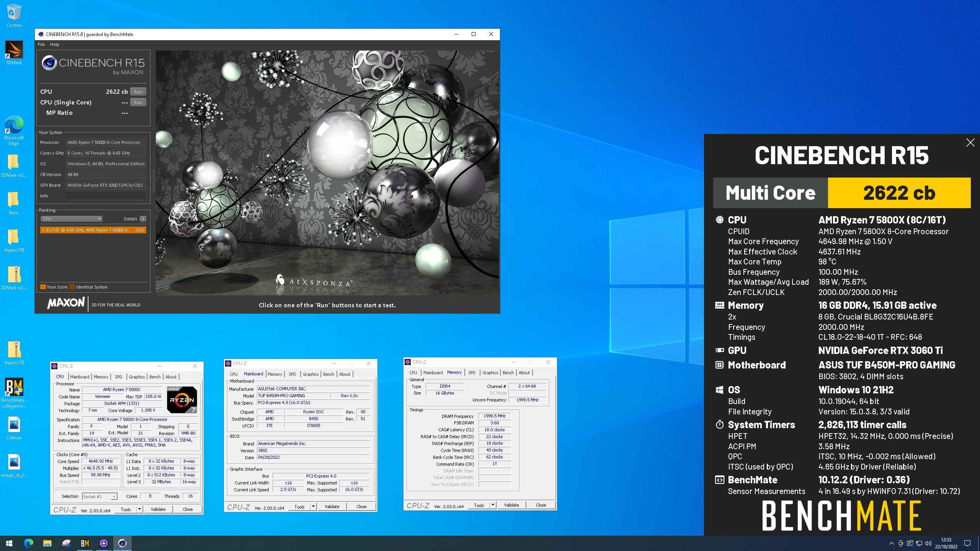Select the SPD tab in middle CPU-Z
980x551 pixels.
[x=292, y=374]
